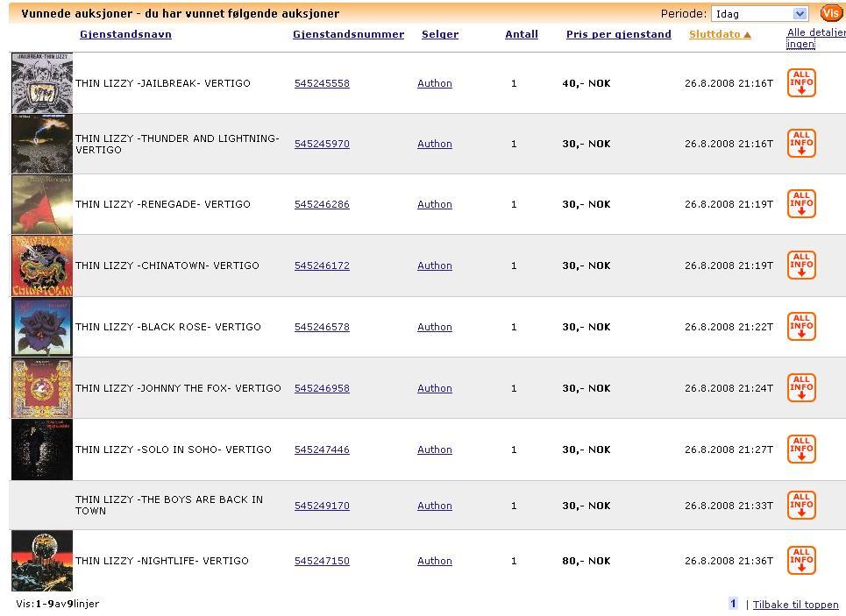Click end date 26.8.2008 21:36T
The height and width of the screenshot is (616, 846).
coord(729,561)
